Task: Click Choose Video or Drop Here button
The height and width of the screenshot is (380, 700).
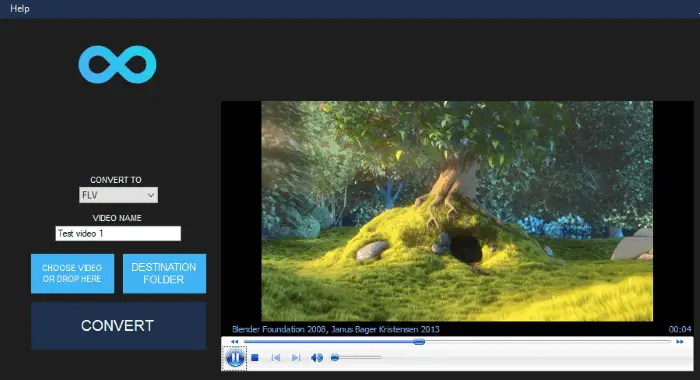Action: 72,274
